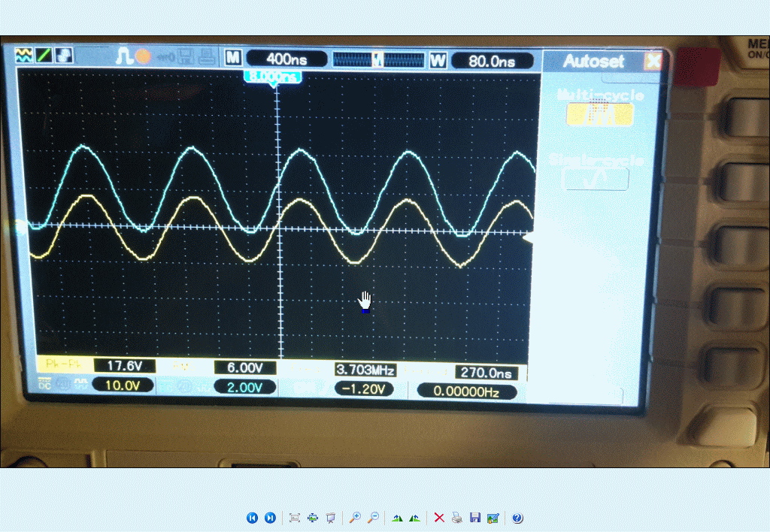Print the current image

pos(456,518)
